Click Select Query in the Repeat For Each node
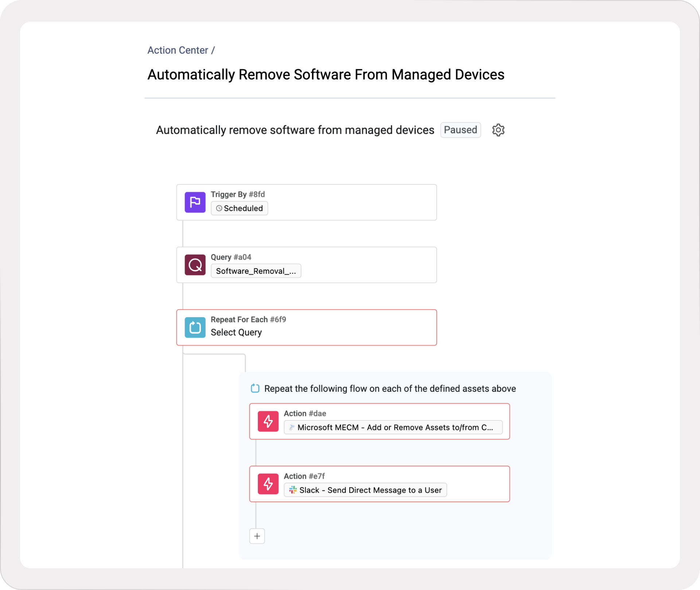 pos(236,333)
